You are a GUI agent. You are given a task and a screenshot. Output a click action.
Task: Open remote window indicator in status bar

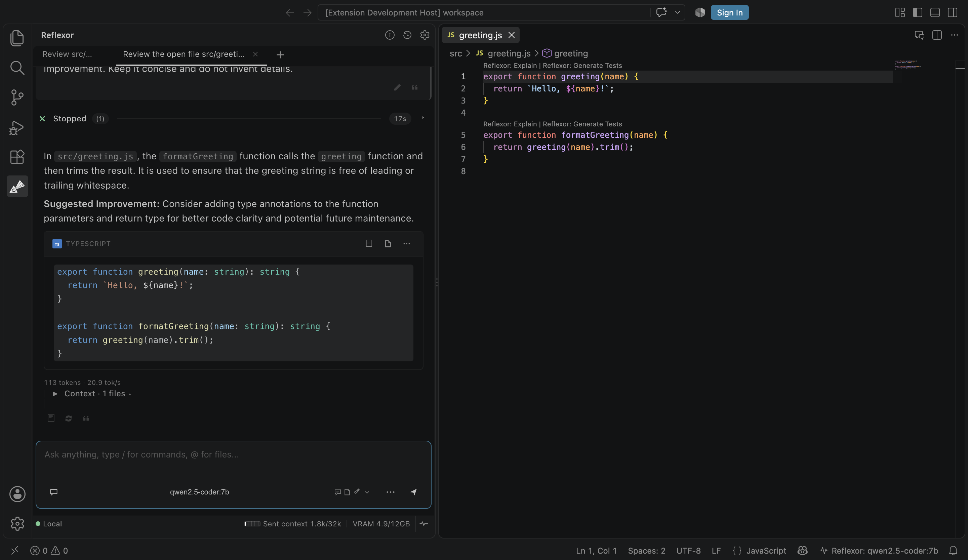[x=14, y=550]
